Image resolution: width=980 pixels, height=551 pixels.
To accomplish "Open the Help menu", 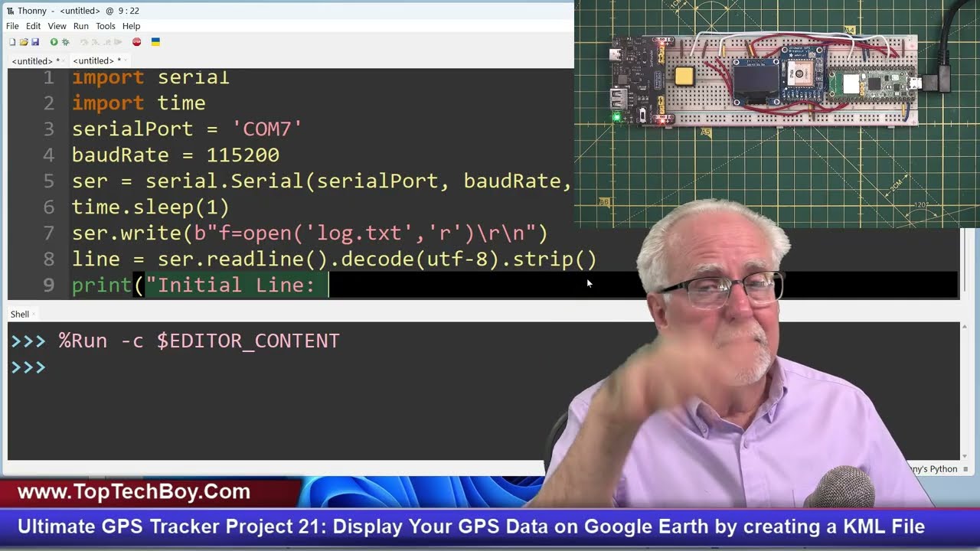I will click(x=131, y=26).
